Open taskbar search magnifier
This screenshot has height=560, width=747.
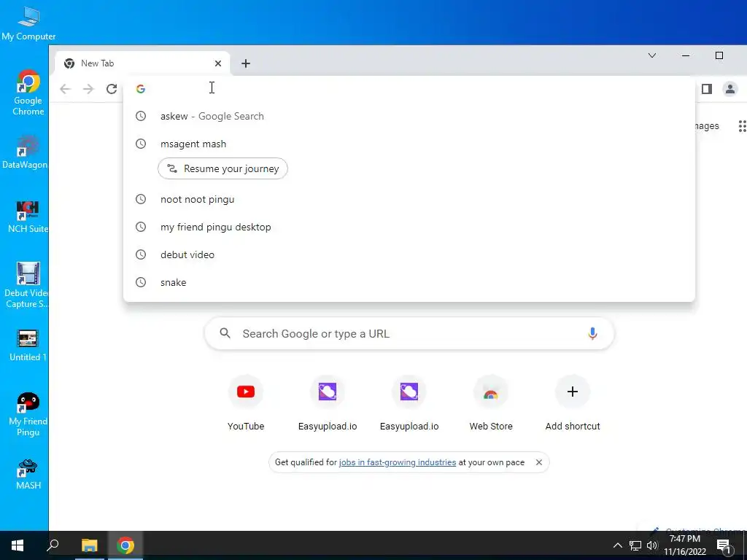point(53,545)
